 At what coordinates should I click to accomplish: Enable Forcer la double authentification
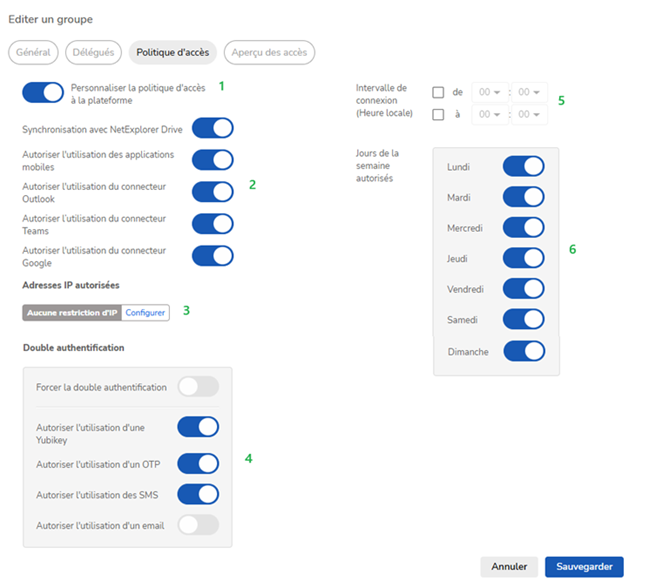click(x=198, y=387)
